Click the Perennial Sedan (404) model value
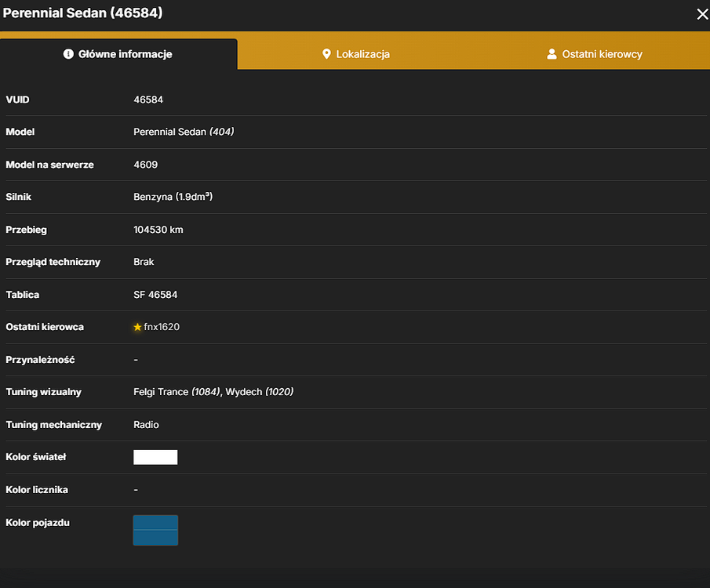The width and height of the screenshot is (710, 588). pyautogui.click(x=184, y=132)
